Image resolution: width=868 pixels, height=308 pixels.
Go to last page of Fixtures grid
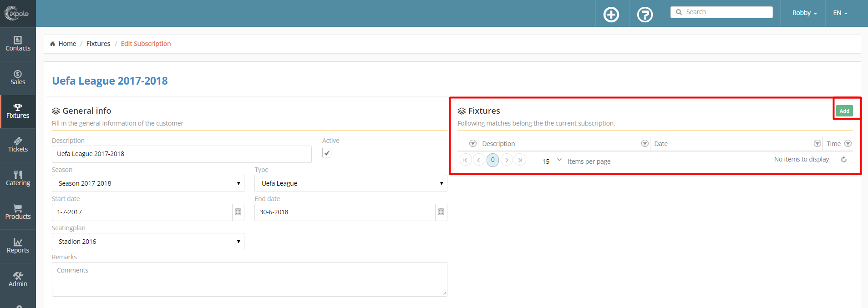(x=520, y=160)
